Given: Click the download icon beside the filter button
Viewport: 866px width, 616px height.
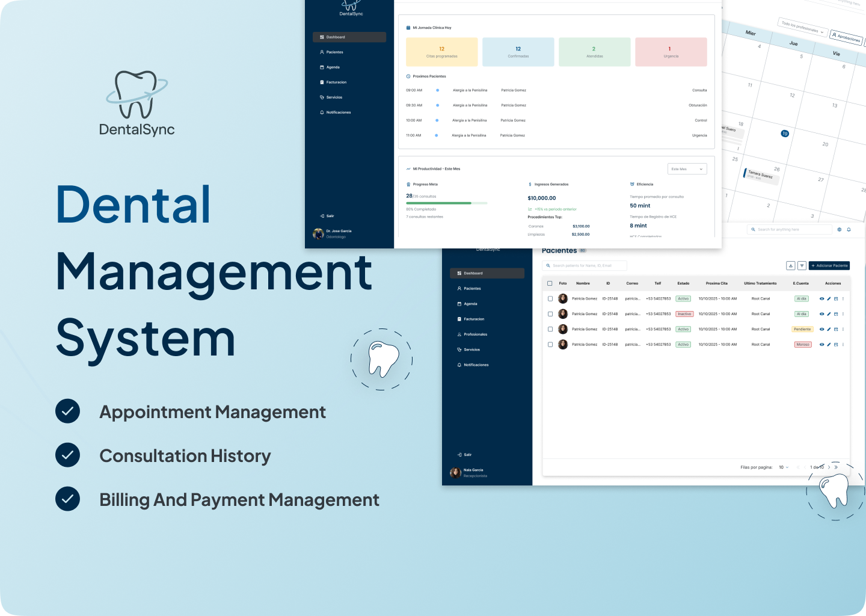Looking at the screenshot, I should [x=791, y=265].
